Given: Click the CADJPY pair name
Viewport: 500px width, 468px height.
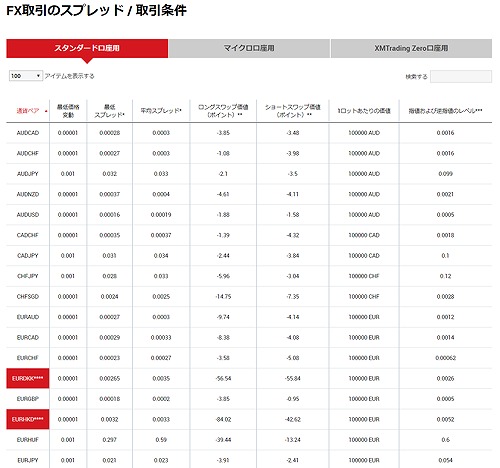Looking at the screenshot, I should [28, 256].
